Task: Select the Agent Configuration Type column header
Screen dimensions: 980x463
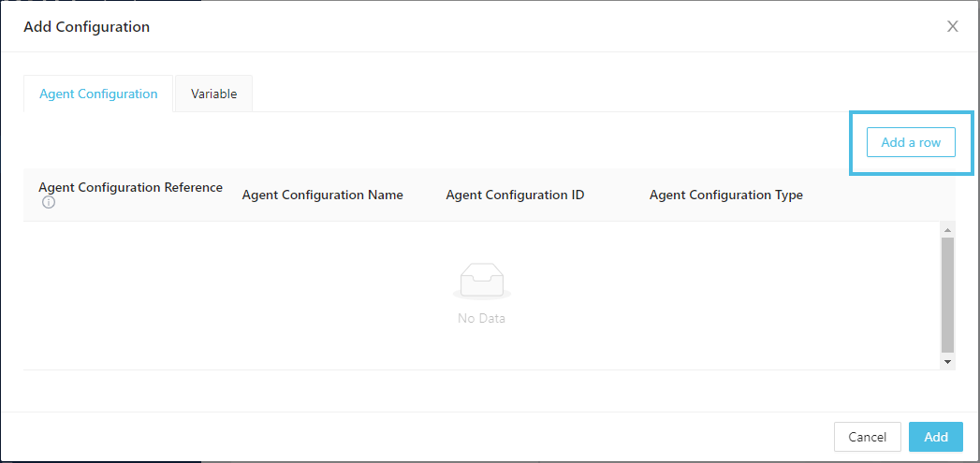Action: tap(725, 195)
